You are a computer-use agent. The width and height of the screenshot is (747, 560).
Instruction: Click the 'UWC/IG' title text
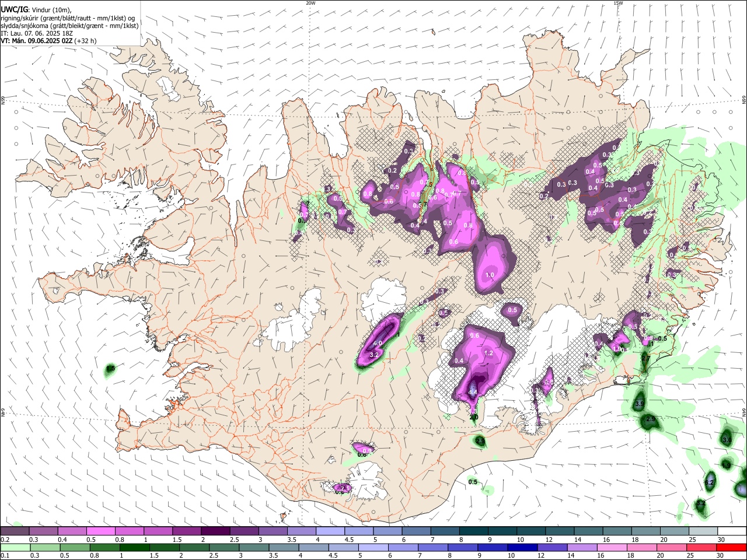(x=13, y=9)
